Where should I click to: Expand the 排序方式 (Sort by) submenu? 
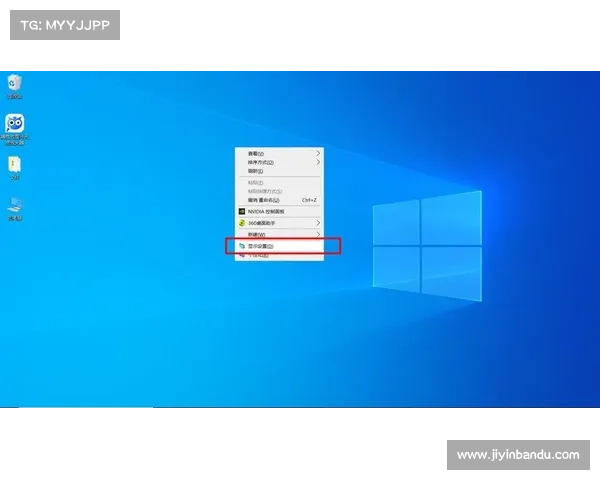pyautogui.click(x=279, y=162)
